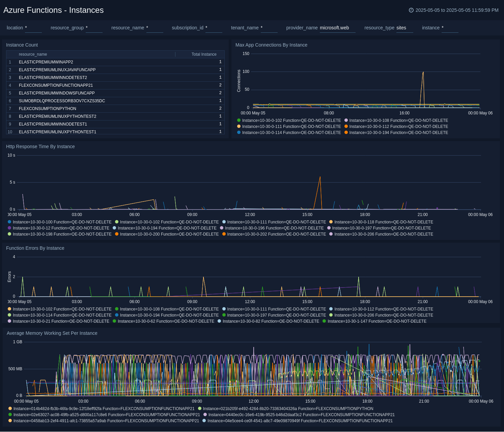Click 10-30-0-114 legend label in Max App Connections
Viewport: 504px width, 432px height.
(291, 133)
